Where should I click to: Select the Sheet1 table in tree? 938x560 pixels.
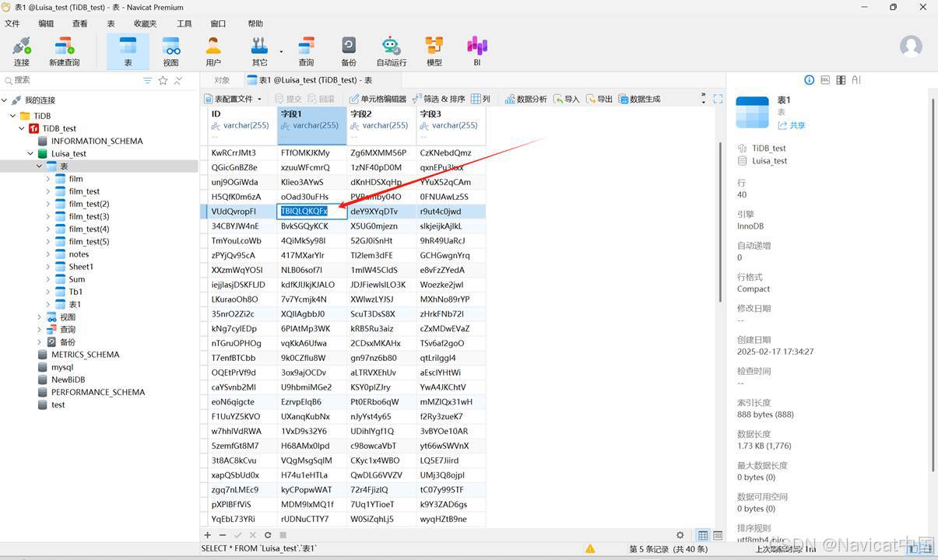81,267
